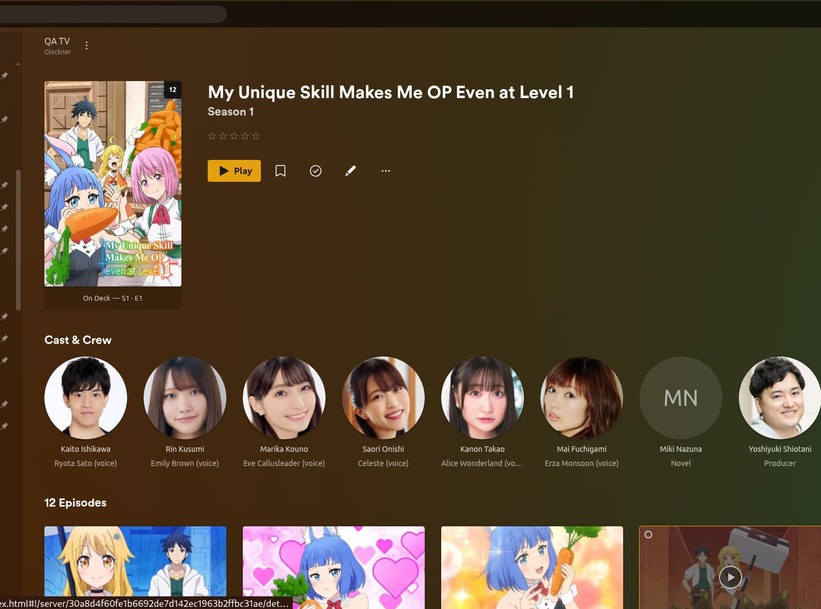Open Kanon Takao's cast photo
Image resolution: width=821 pixels, height=609 pixels.
click(483, 397)
